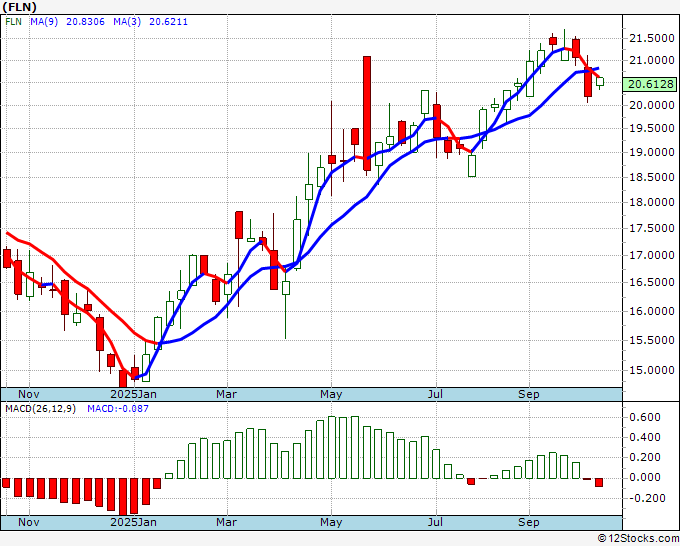Click Jul on the price chart date axis
Image resolution: width=680 pixels, height=546 pixels.
[x=435, y=394]
